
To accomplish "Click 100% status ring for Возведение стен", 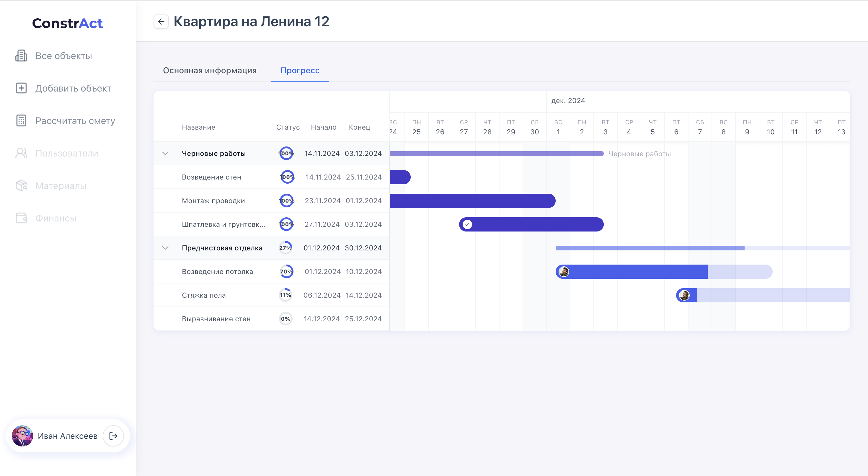I will [288, 177].
